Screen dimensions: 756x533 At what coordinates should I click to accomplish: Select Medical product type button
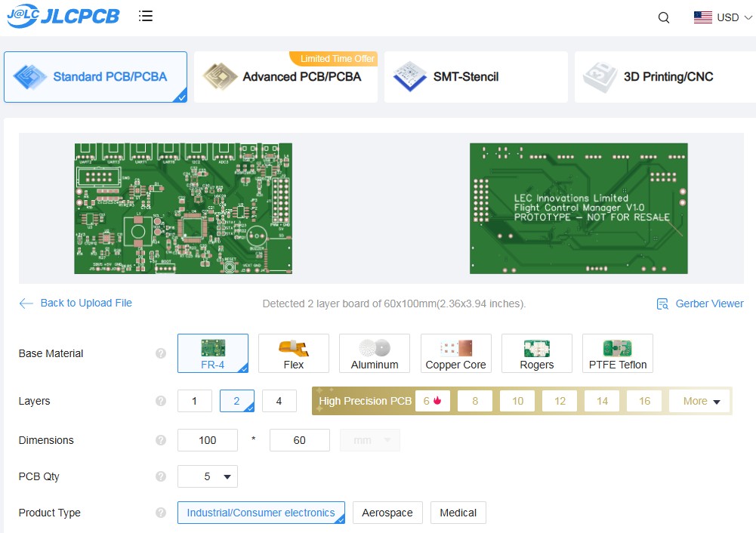click(x=458, y=513)
